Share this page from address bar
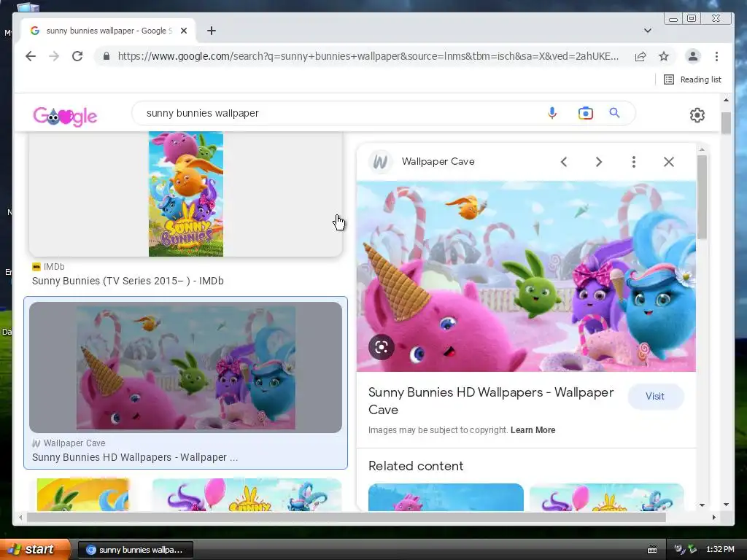The width and height of the screenshot is (747, 560). pos(640,56)
